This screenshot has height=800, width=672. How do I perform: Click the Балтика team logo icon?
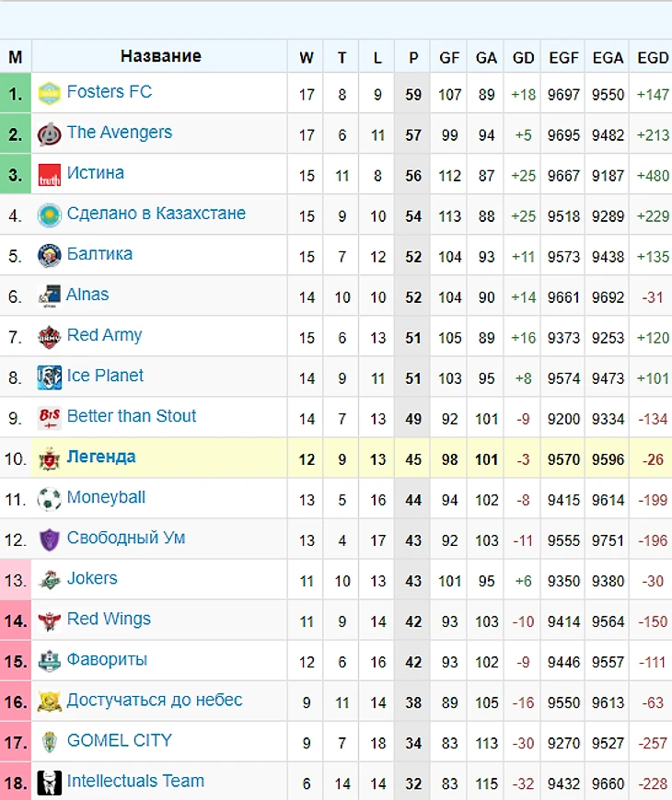[x=49, y=255]
